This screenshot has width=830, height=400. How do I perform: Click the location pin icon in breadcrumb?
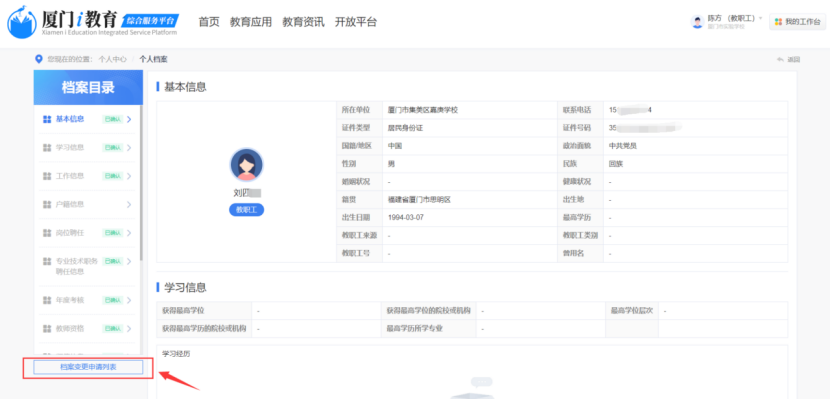pyautogui.click(x=39, y=59)
